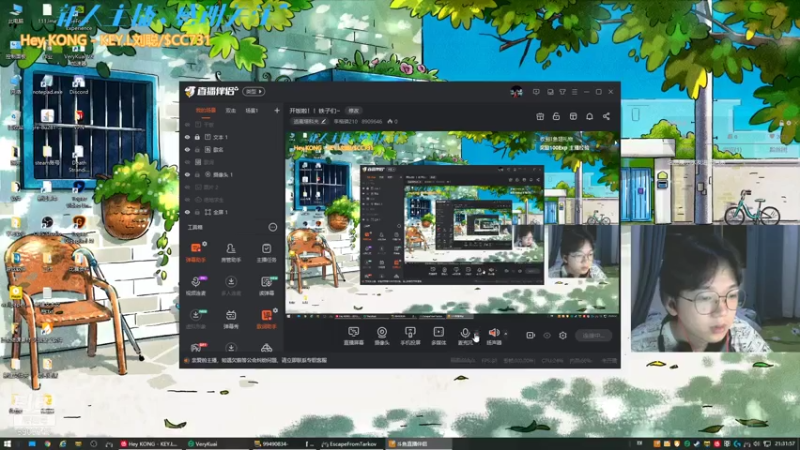The image size is (800, 450).
Task: Hide the 摄像头 1 source with its eye icon
Action: point(187,174)
